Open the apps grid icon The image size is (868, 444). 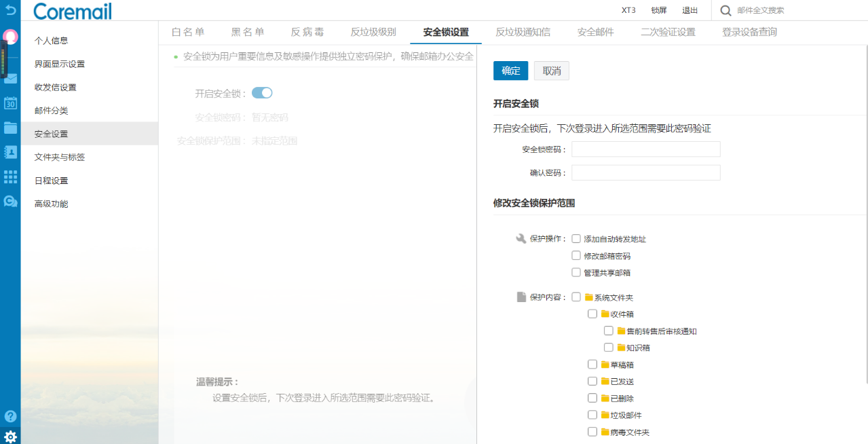(10, 177)
